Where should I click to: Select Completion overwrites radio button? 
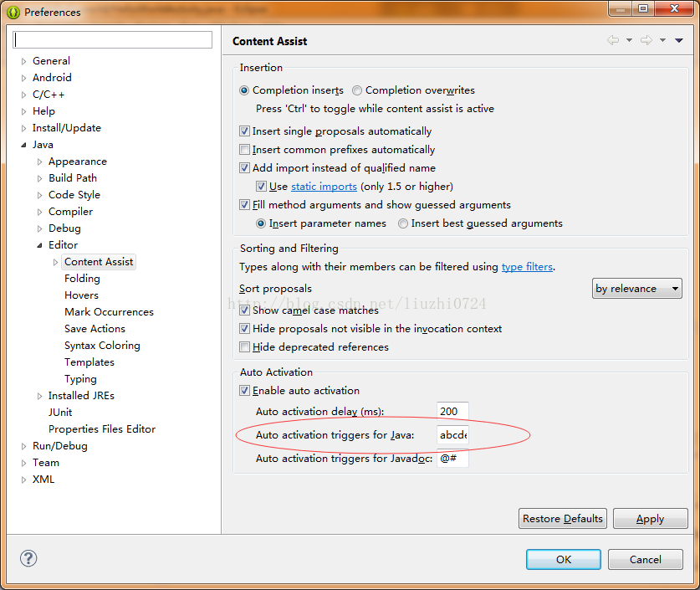[x=357, y=90]
